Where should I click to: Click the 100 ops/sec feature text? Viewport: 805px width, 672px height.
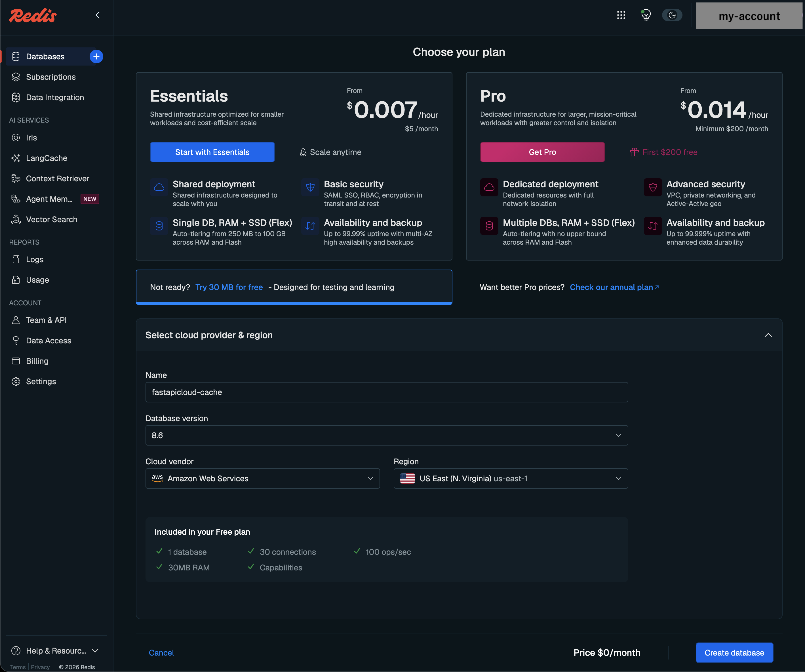388,552
